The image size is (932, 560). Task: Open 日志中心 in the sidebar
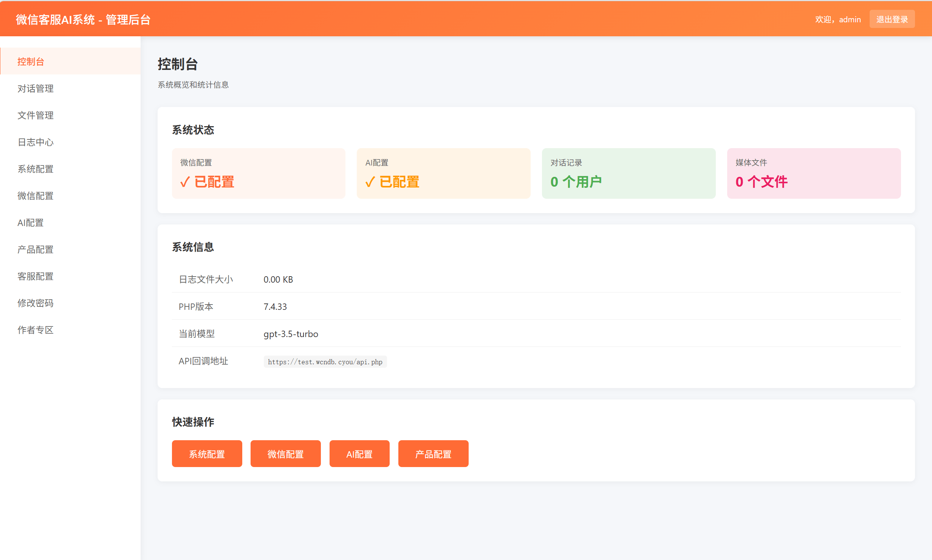coord(35,142)
